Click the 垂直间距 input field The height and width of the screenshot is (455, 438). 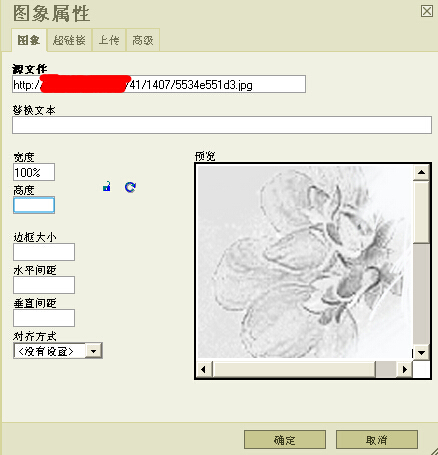tap(44, 318)
